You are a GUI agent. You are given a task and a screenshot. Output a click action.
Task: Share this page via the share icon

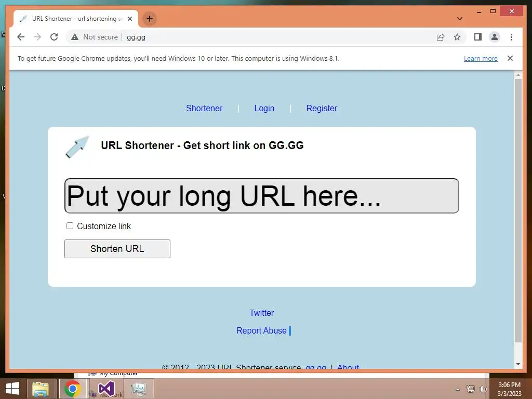(441, 37)
